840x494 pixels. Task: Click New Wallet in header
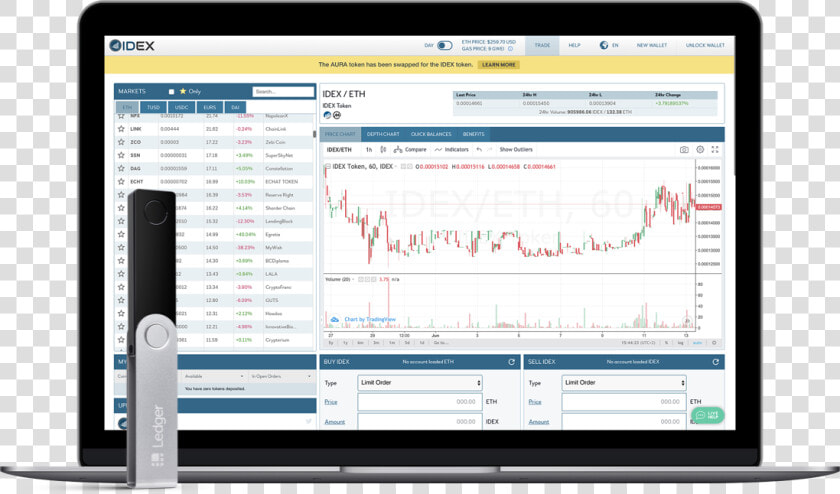(651, 46)
